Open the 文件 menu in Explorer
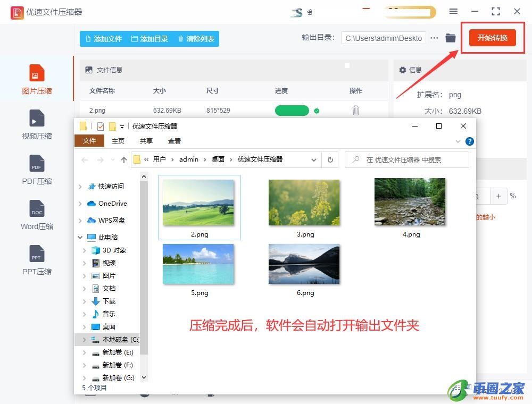Screen dimensions: 532x404 (x=89, y=141)
